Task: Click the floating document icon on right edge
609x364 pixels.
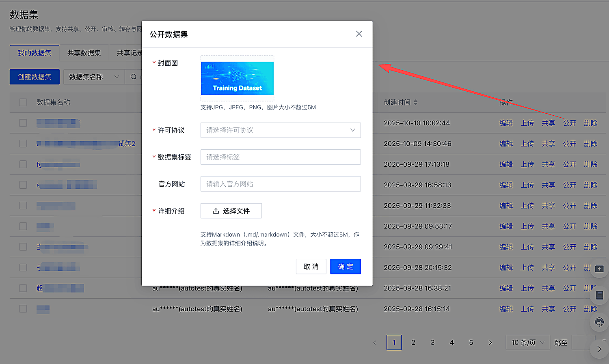Action: coord(599,295)
